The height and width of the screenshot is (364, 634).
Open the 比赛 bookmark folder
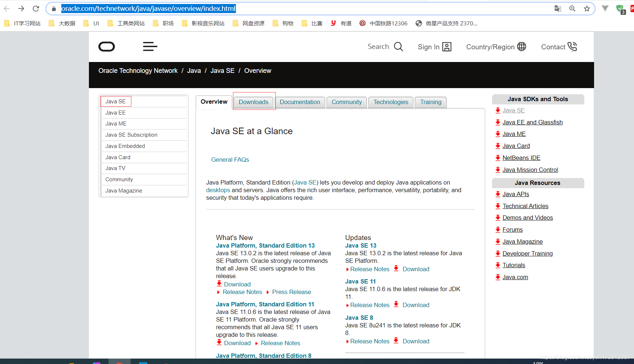[312, 23]
